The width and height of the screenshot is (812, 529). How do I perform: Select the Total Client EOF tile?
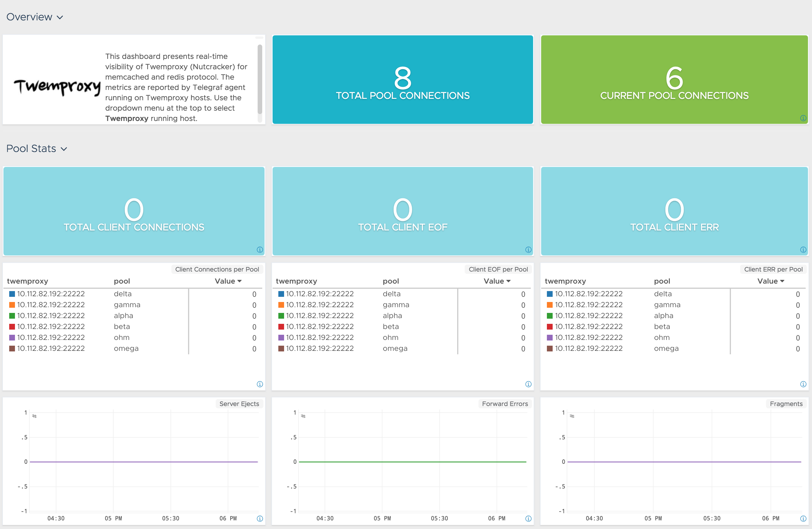tap(403, 211)
